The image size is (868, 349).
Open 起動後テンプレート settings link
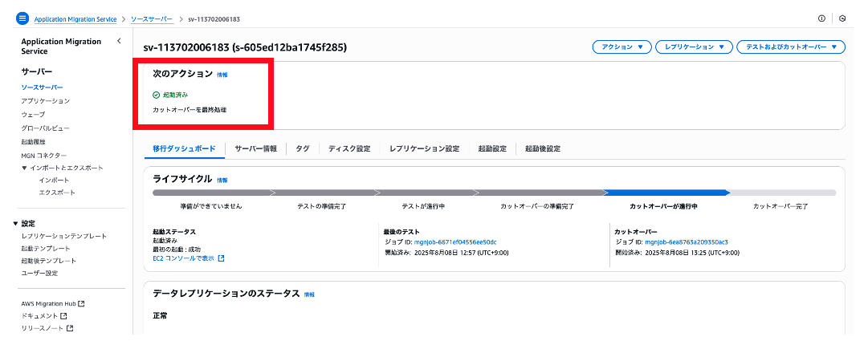point(49,261)
